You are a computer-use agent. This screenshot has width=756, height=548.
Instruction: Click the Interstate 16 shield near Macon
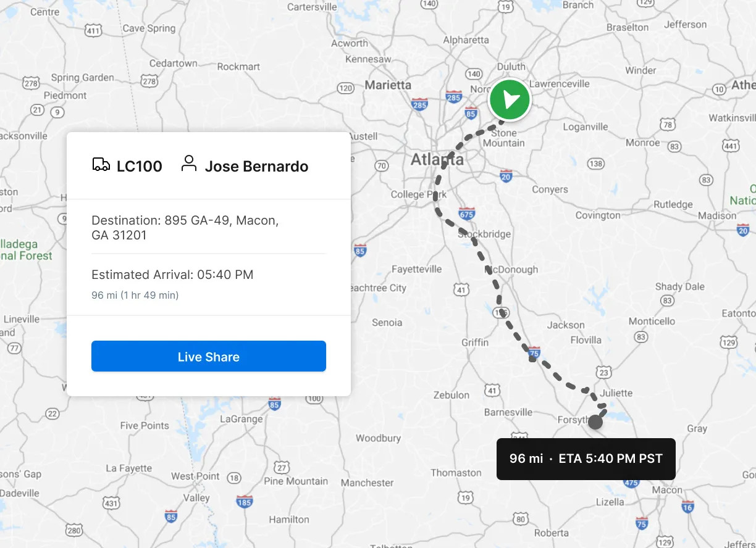(687, 507)
